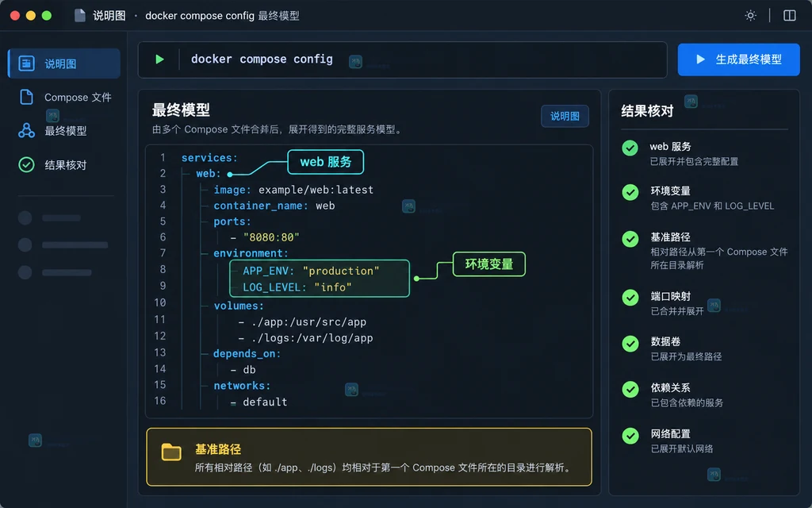Click the 已包含依赖的服务 description
Screen dimensions: 812x508
pyautogui.click(x=687, y=402)
